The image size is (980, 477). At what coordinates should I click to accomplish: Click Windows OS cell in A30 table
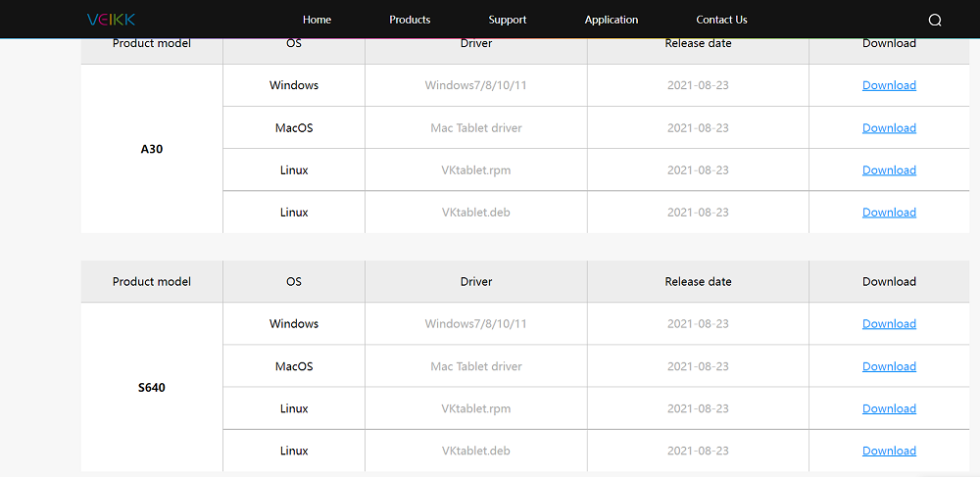pos(294,85)
